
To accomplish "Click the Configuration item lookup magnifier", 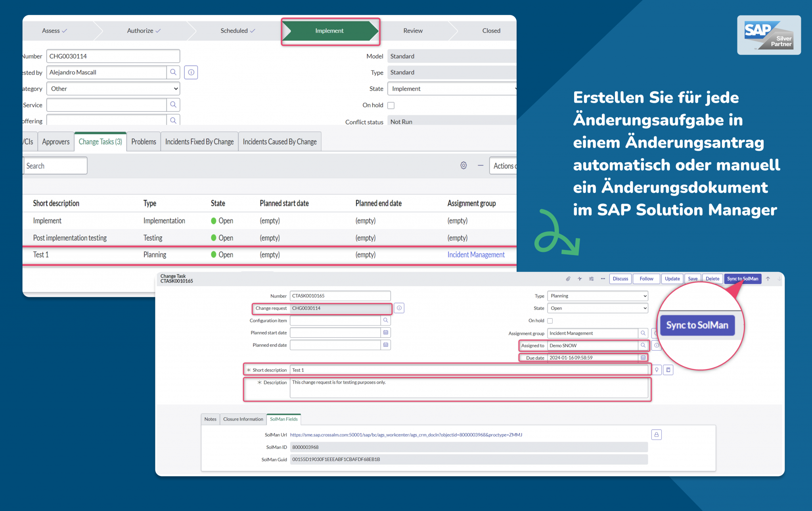I will pos(386,320).
